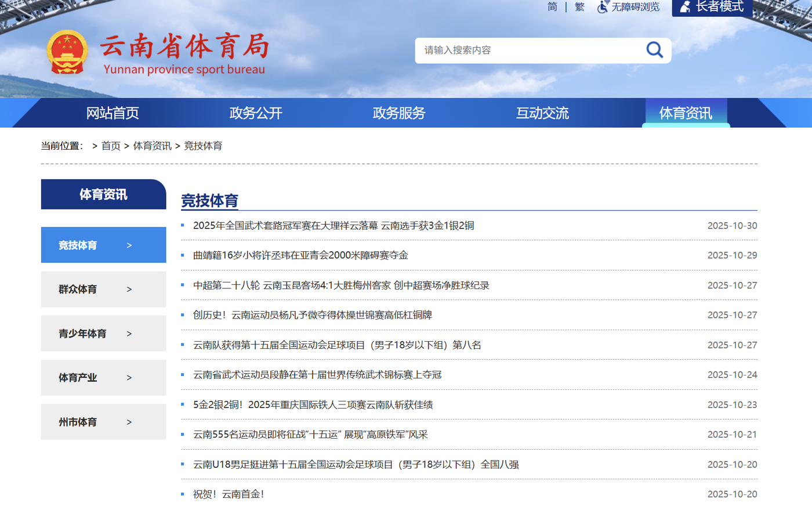Click 首页 in the breadcrumb trail

pos(111,146)
